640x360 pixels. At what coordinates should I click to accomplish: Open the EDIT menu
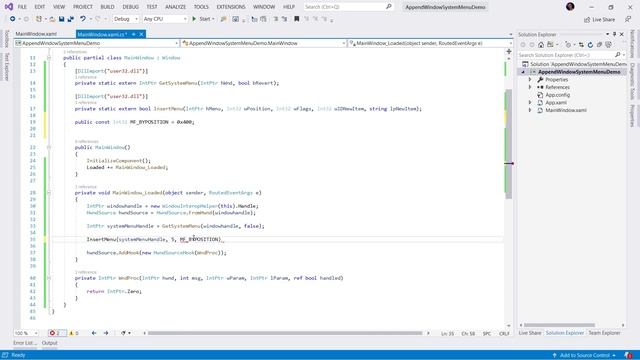point(40,7)
